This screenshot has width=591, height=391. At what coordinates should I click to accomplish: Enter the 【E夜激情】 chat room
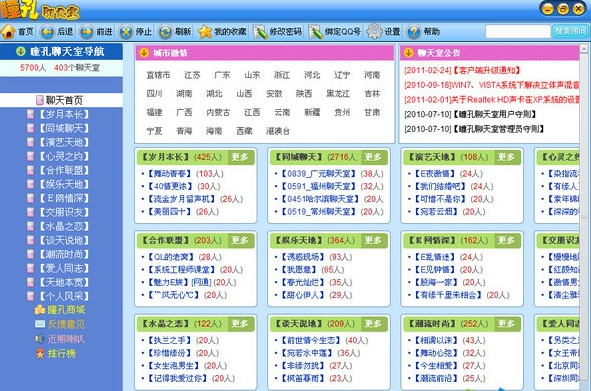pyautogui.click(x=435, y=173)
